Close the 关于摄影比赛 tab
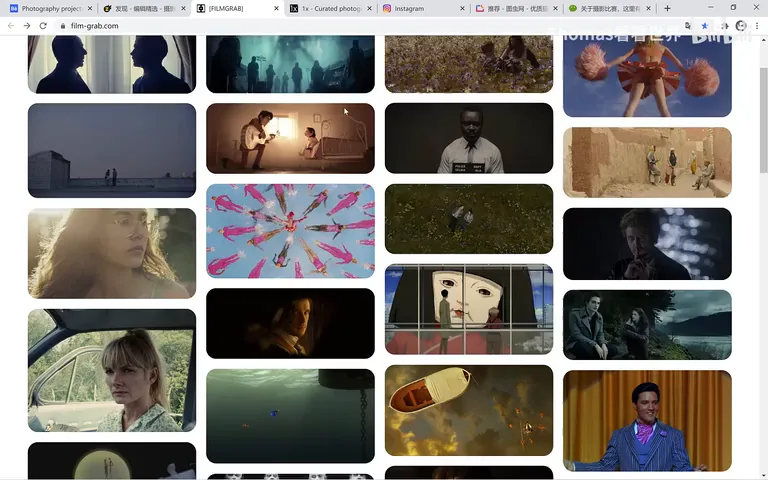 pos(648,8)
